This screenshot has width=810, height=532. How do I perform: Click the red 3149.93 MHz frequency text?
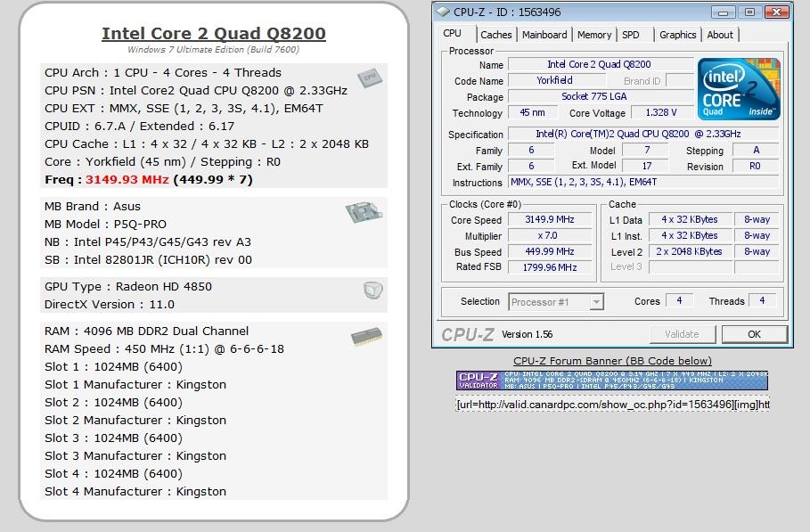(x=127, y=180)
